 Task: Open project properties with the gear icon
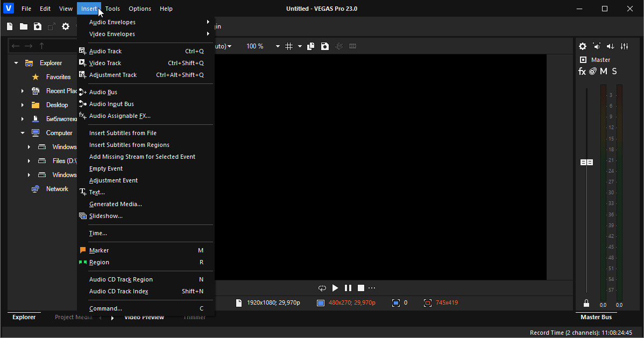coord(66,26)
